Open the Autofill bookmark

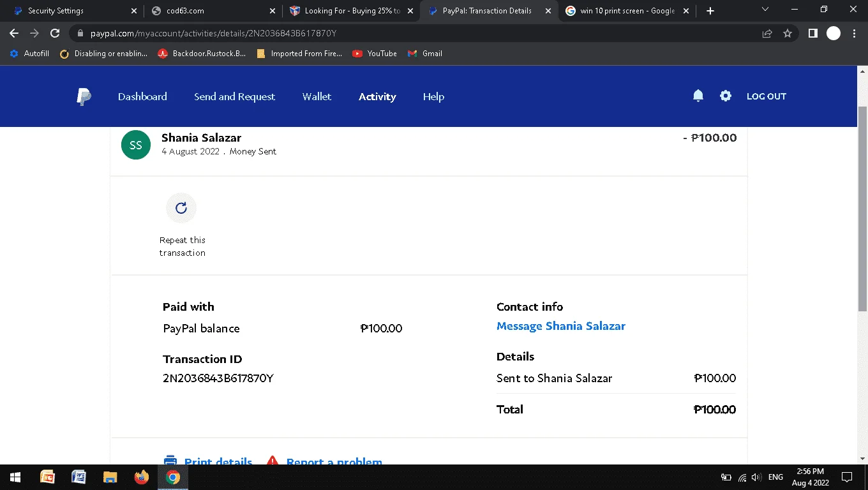pyautogui.click(x=30, y=54)
